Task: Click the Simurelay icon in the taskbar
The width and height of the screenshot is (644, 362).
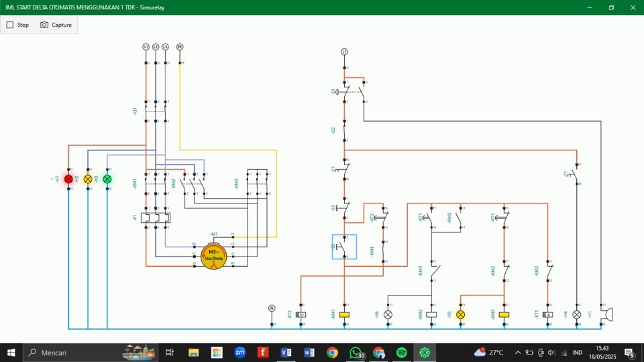Action: pyautogui.click(x=425, y=353)
